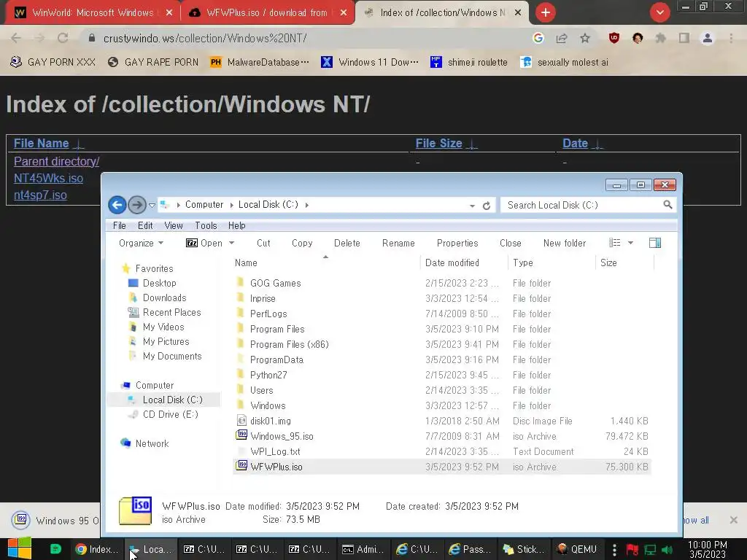Open Chrome Index taskbar item
The width and height of the screenshot is (747, 560).
(97, 549)
